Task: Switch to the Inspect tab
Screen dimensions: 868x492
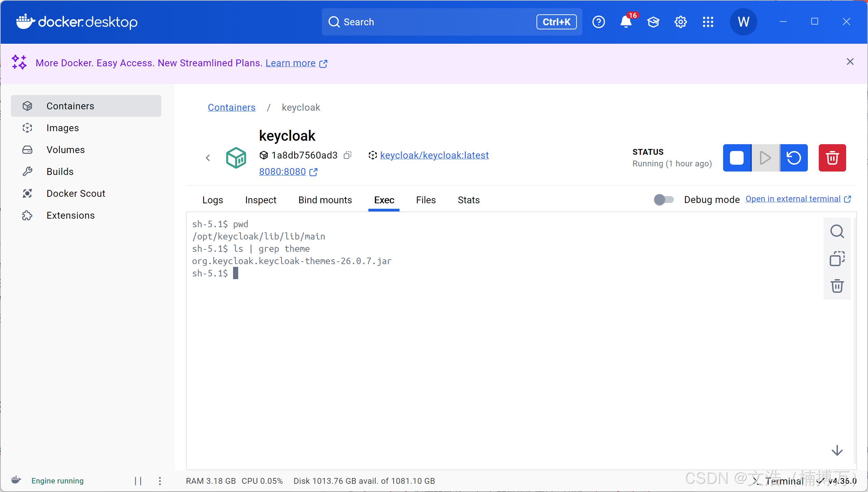Action: (x=260, y=200)
